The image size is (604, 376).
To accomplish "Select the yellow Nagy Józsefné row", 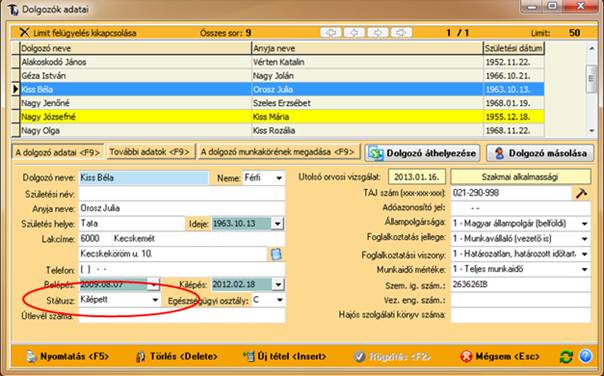I will pyautogui.click(x=282, y=117).
